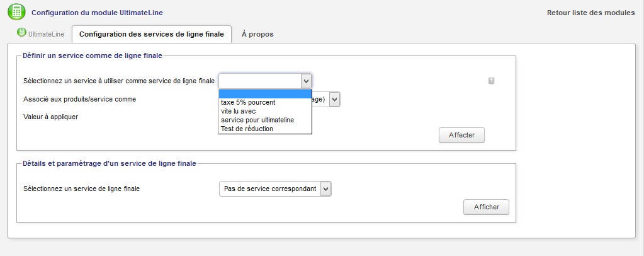This screenshot has height=256, width=644.
Task: Click the small green icon beside UltimateLine tab
Action: coord(21,33)
